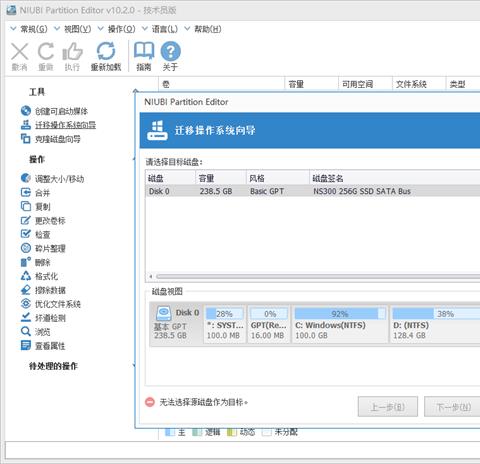Select the SYST... 100.0 MB partition block
The image size is (480, 464).
coord(224,324)
